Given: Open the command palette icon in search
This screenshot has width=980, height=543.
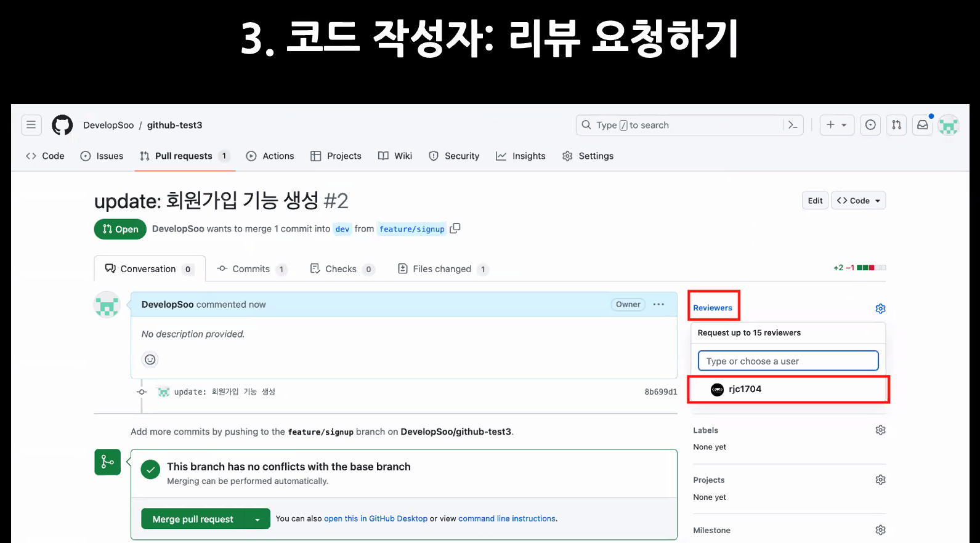Looking at the screenshot, I should [x=793, y=125].
